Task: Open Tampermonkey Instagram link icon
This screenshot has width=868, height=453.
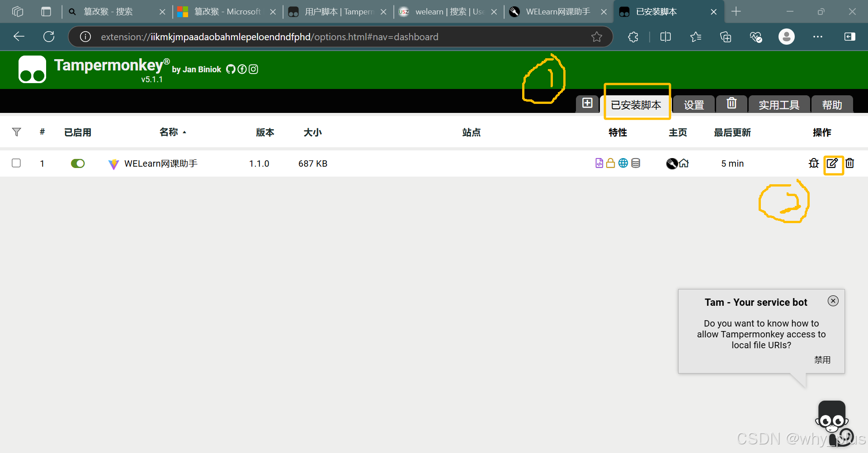Action: [x=254, y=69]
